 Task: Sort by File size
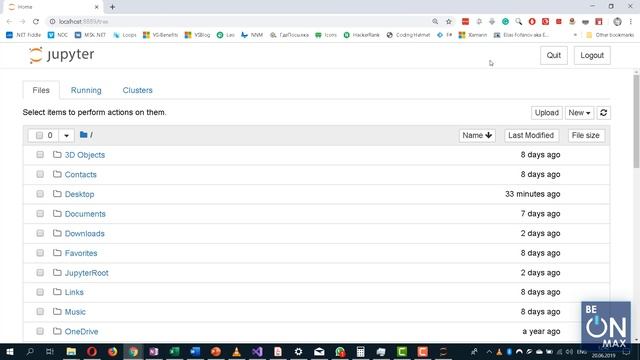[585, 135]
